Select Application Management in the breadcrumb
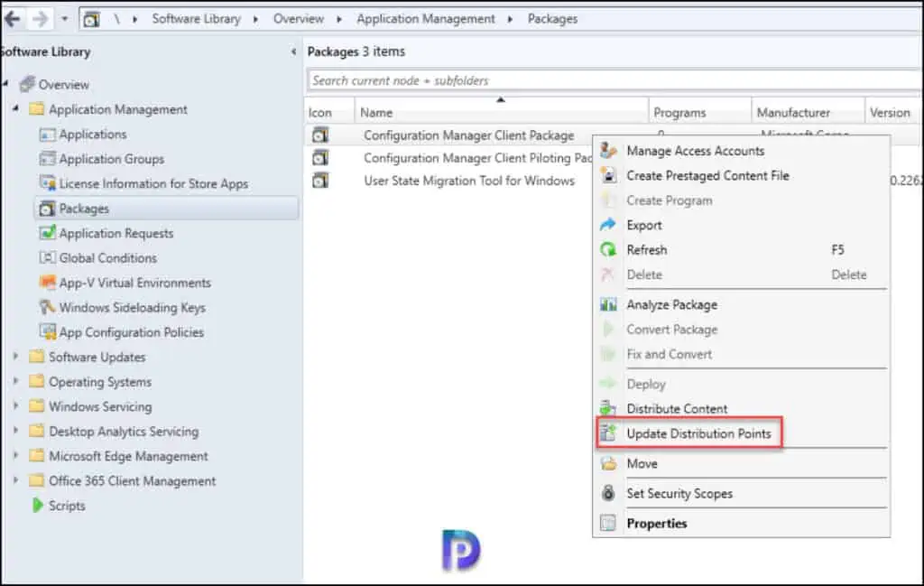 426,19
